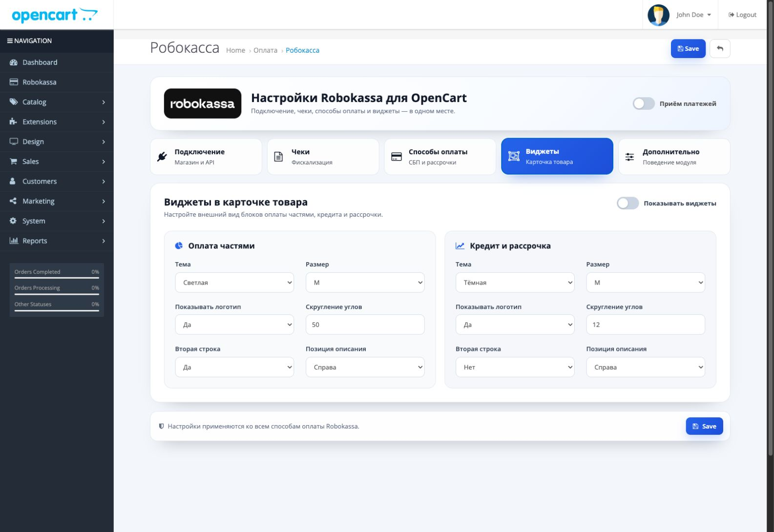This screenshot has height=532, width=774.
Task: Click the Marketing share icon
Action: [14, 201]
